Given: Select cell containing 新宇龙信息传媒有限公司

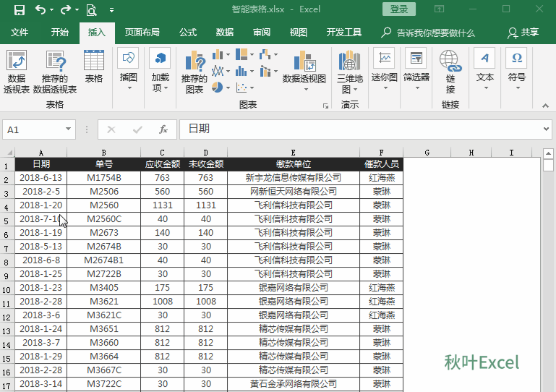Looking at the screenshot, I should pyautogui.click(x=293, y=178).
